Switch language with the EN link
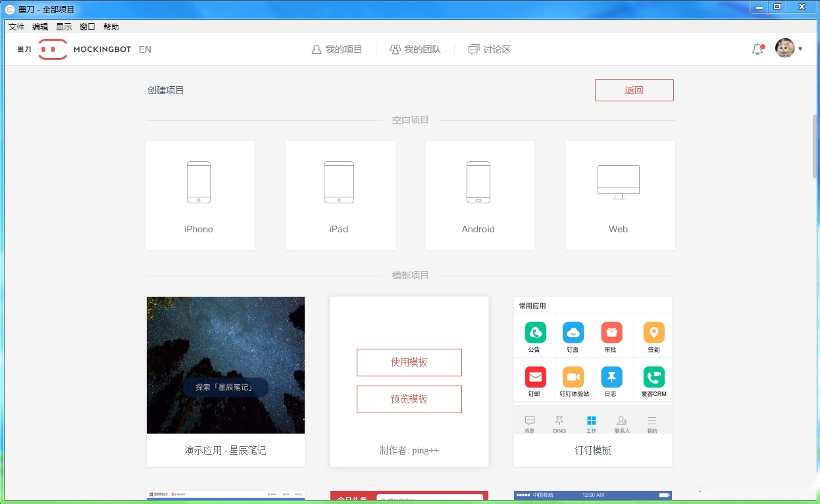This screenshot has width=820, height=504. pyautogui.click(x=145, y=49)
